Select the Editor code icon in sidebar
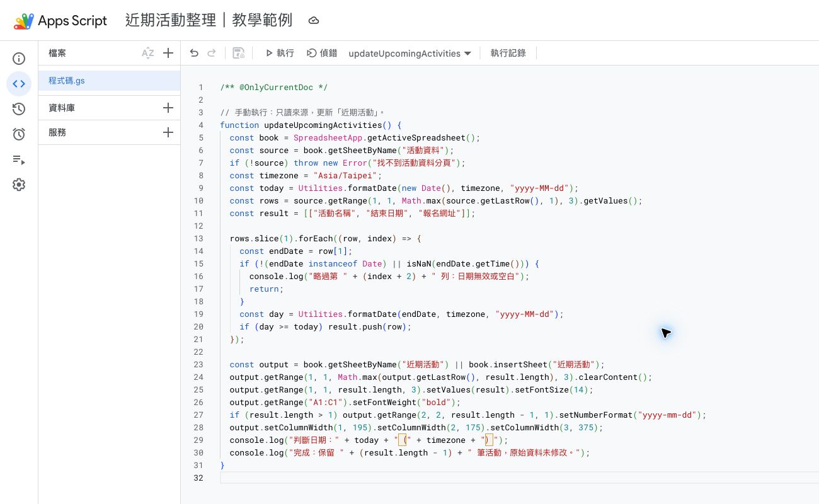This screenshot has height=504, width=819. (19, 84)
